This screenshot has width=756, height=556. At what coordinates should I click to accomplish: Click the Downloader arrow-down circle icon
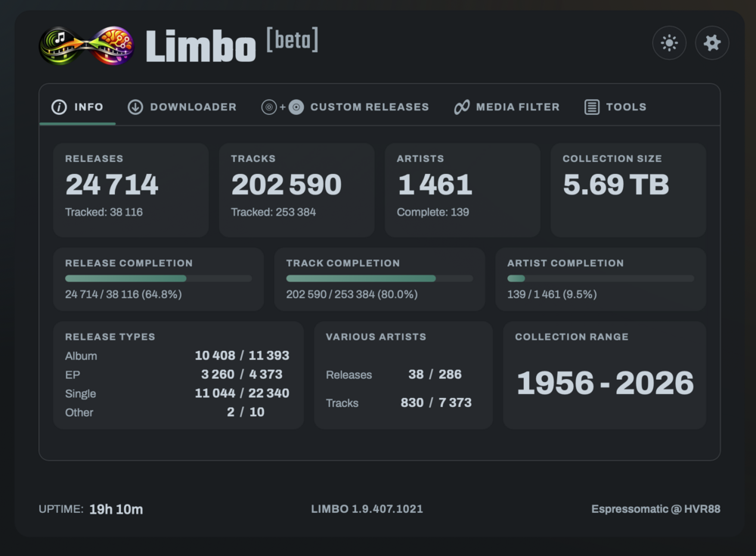click(x=135, y=107)
